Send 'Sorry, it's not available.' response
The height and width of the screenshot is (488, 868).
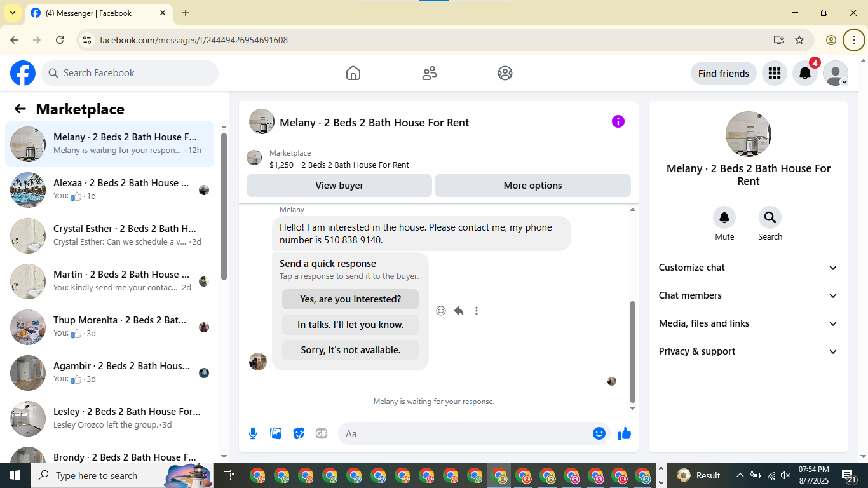coord(351,350)
